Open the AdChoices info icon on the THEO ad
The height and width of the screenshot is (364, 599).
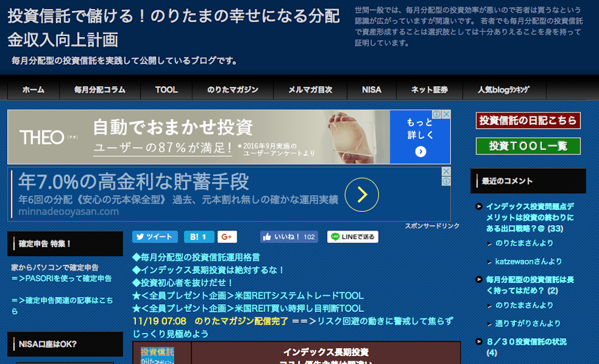[438, 114]
